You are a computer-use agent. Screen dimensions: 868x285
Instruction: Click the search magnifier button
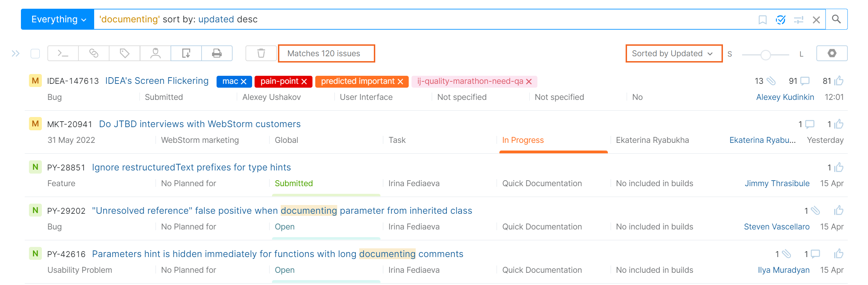[x=836, y=19]
